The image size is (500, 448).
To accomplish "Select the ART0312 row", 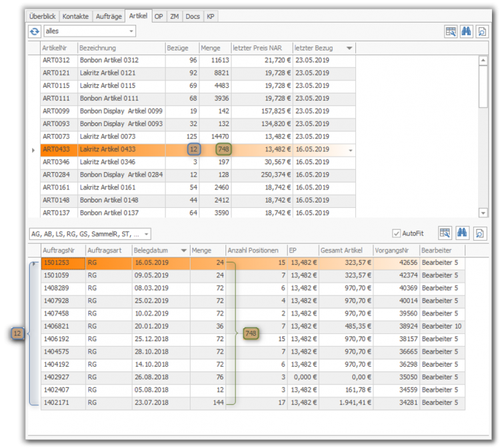I will (x=198, y=61).
